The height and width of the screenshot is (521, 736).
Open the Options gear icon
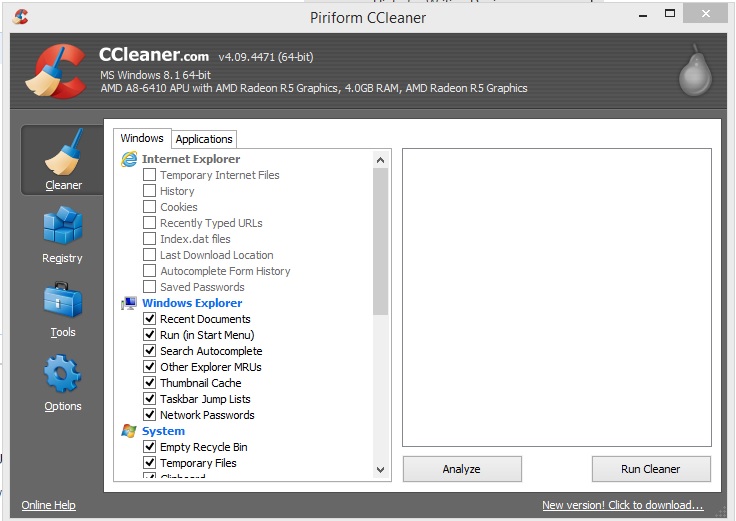(62, 374)
